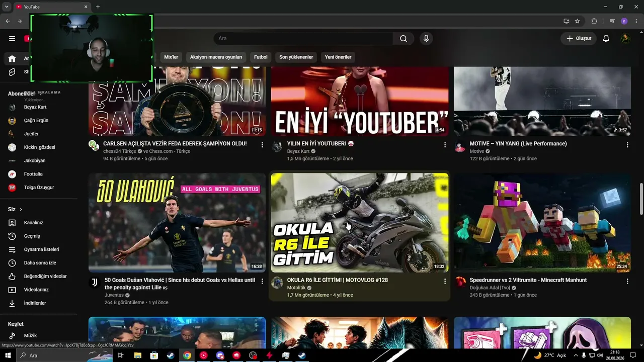Select the Mix'ler filter chip
The width and height of the screenshot is (644, 362).
tap(171, 57)
